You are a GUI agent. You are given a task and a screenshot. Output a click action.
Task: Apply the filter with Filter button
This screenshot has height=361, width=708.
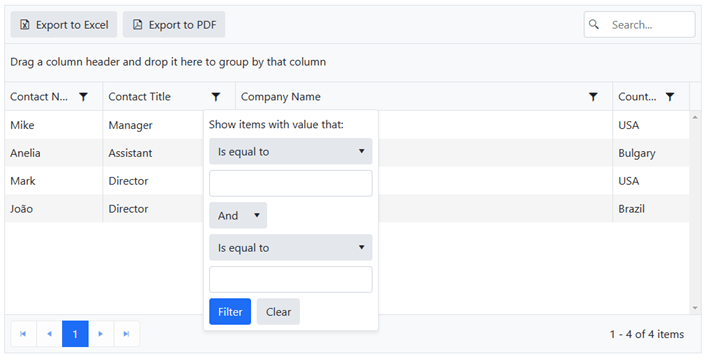point(230,311)
